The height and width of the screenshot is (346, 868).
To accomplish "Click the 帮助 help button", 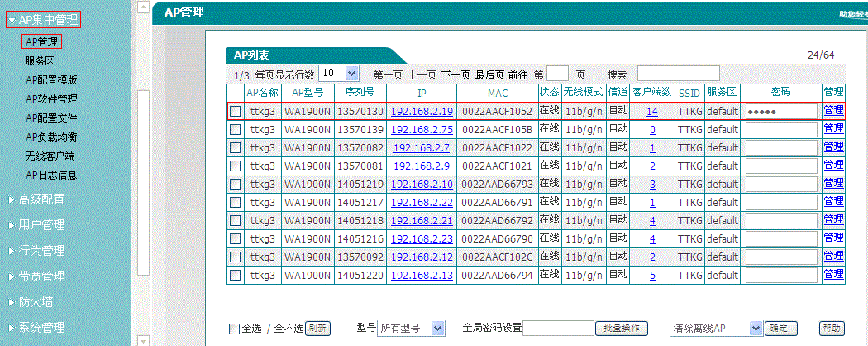I will click(832, 329).
